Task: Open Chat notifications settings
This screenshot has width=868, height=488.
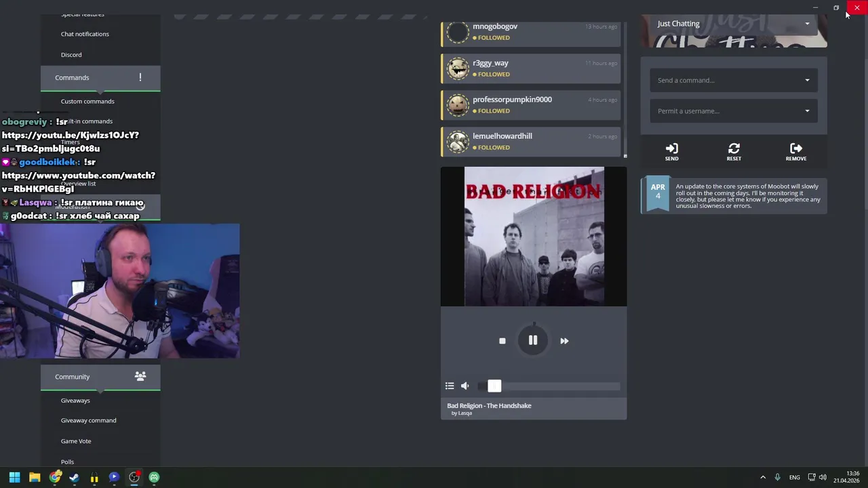Action: pos(85,34)
